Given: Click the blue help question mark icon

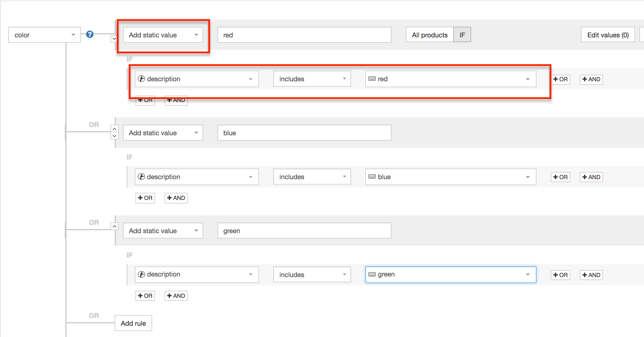Looking at the screenshot, I should pos(90,34).
